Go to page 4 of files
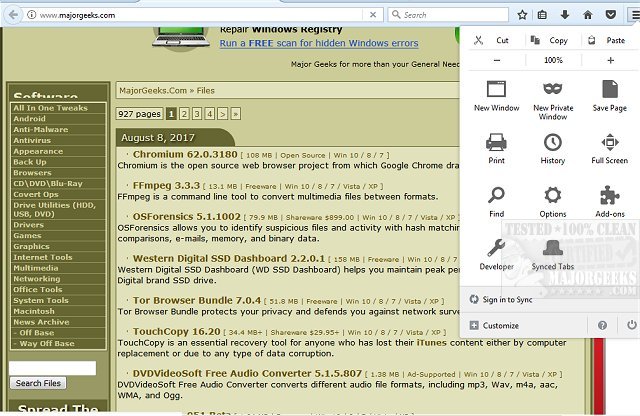Screen dimensions: 640x416 pos(209,114)
